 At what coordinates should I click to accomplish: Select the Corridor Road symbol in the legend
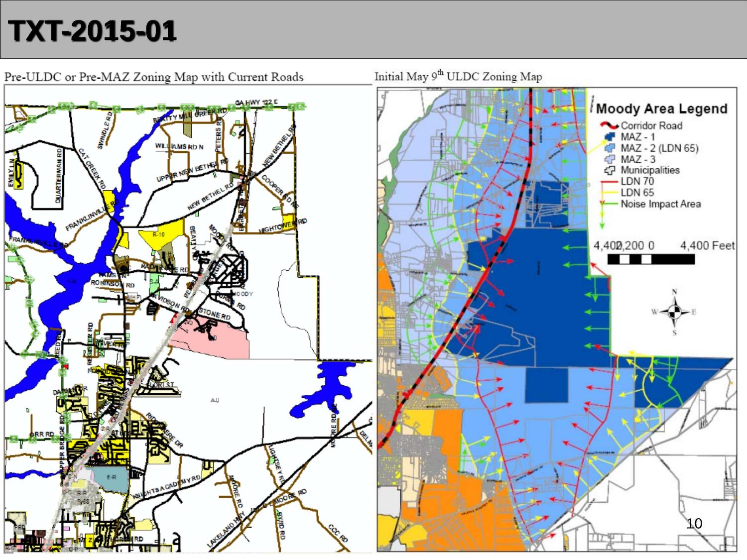610,124
